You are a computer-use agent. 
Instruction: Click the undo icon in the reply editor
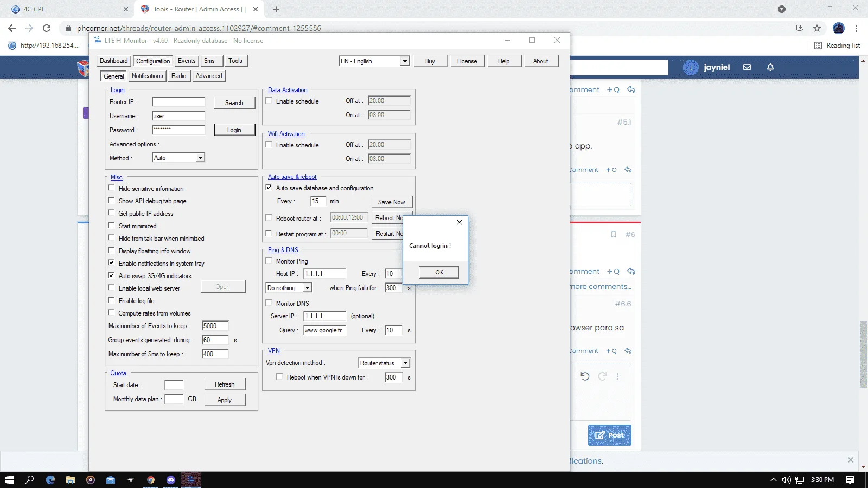585,376
